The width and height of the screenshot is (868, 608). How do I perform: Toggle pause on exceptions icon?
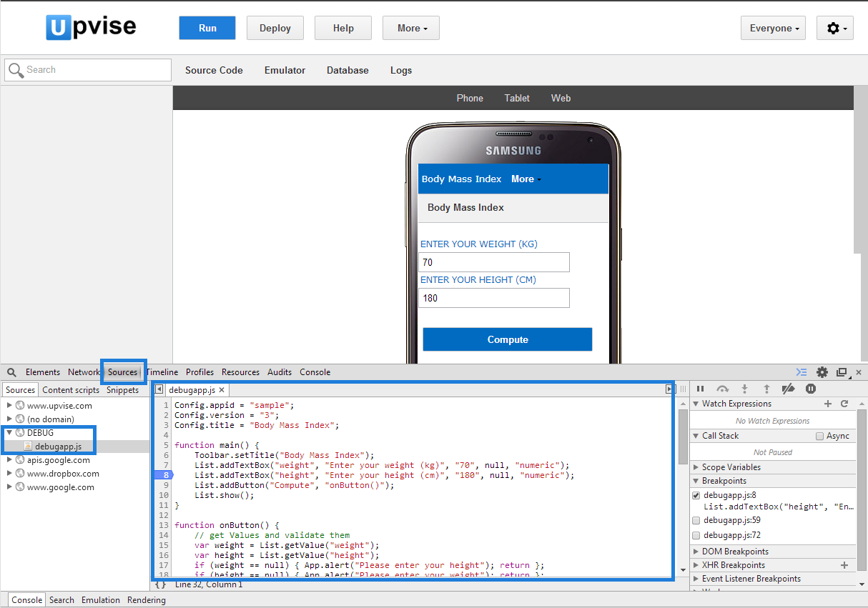811,389
